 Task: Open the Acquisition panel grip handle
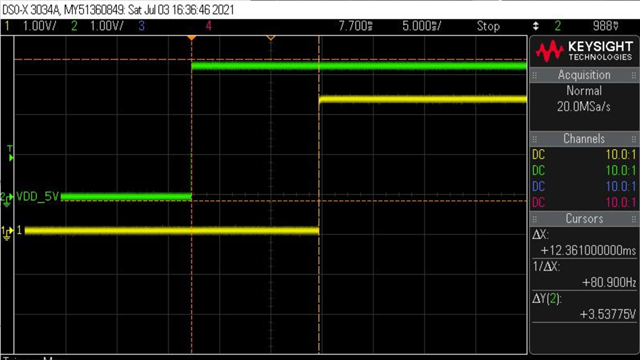tap(535, 75)
